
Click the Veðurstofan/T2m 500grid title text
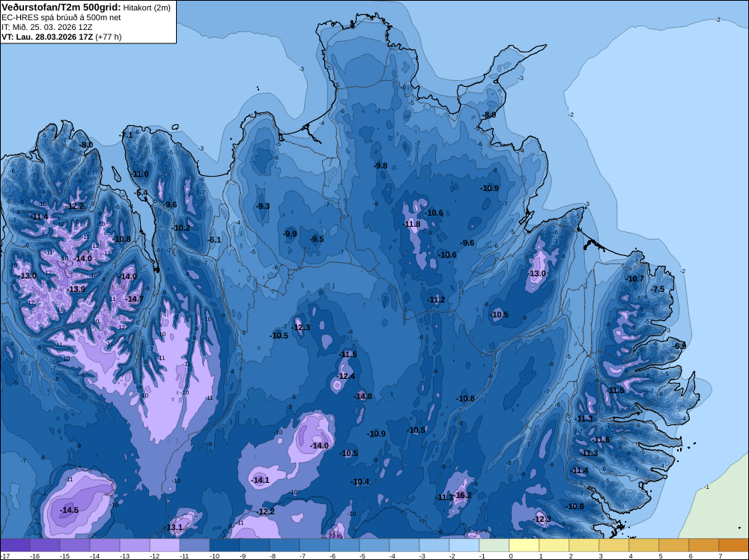(61, 7)
